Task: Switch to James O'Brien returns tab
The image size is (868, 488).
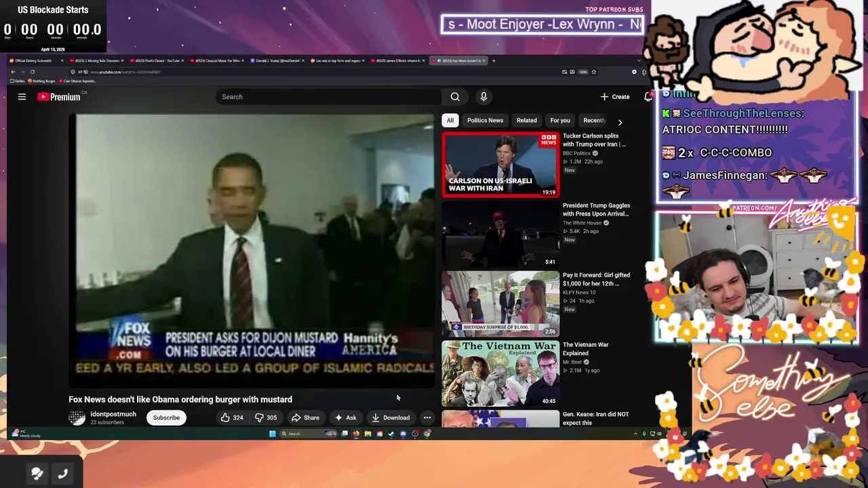Action: [x=397, y=60]
